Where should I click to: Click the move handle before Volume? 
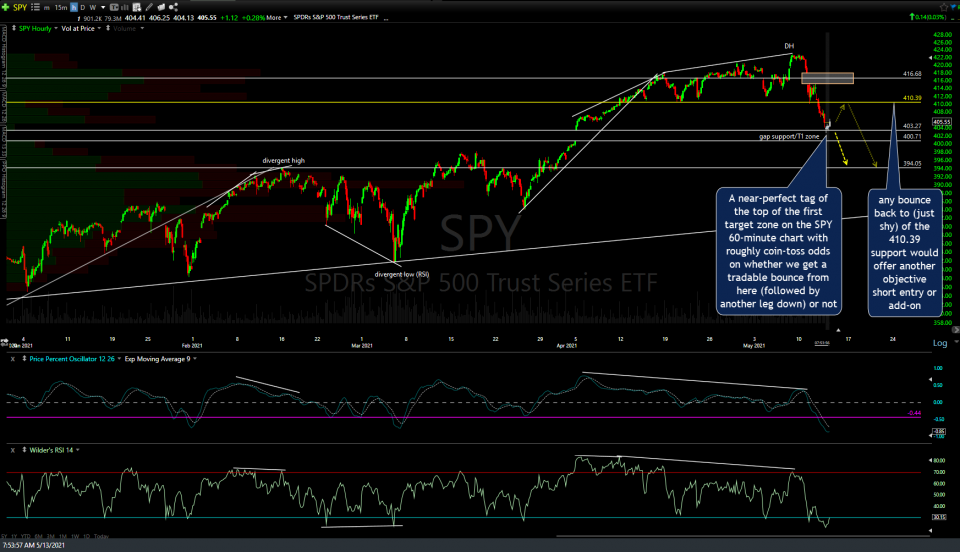tap(108, 28)
